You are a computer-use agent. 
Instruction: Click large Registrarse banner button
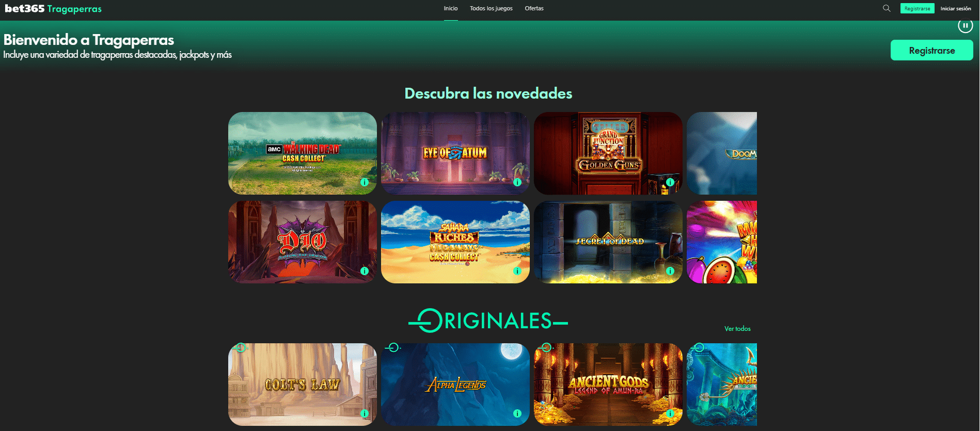pos(932,50)
